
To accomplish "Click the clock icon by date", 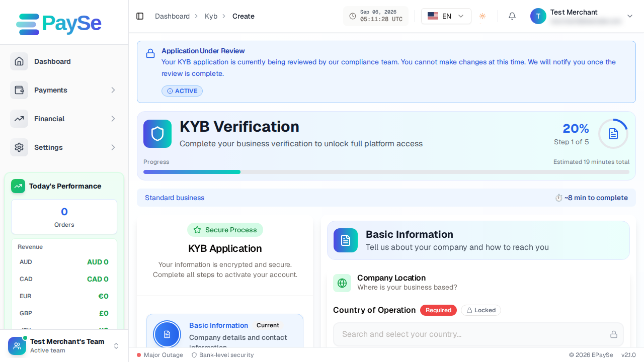I will [353, 16].
